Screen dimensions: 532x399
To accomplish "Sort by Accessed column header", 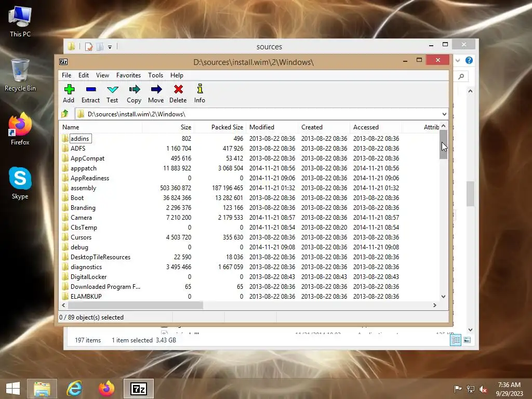I will (376, 127).
